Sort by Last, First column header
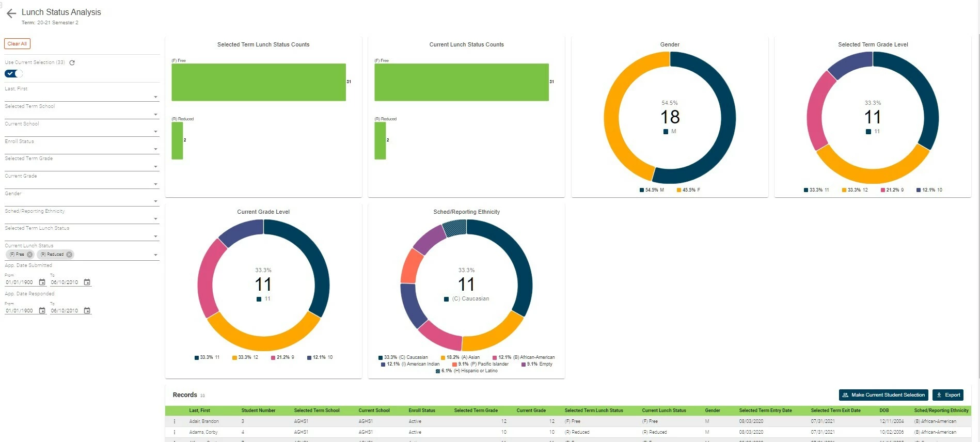The height and width of the screenshot is (442, 980). pos(199,411)
